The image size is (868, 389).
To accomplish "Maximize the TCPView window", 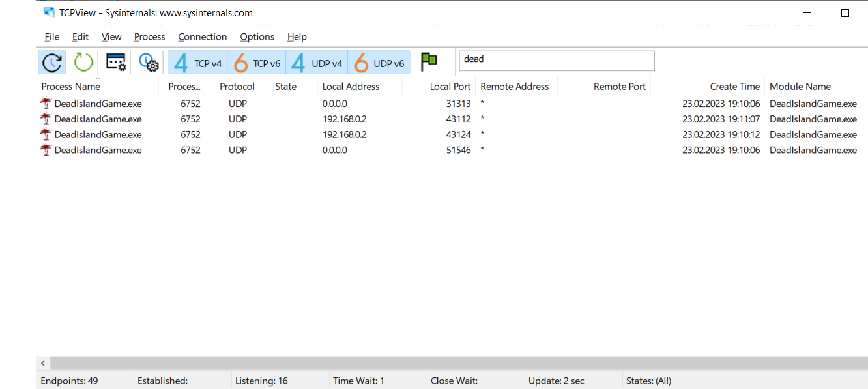I will [x=845, y=13].
